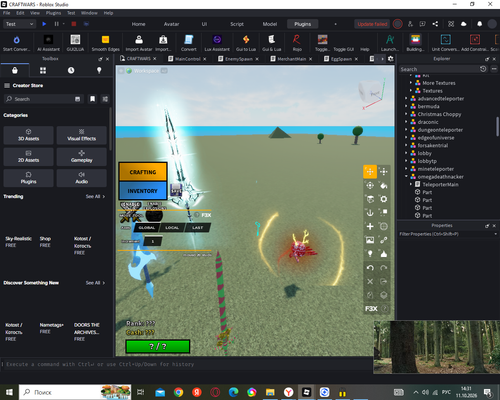Switch to the Script ribbon tab

[237, 24]
